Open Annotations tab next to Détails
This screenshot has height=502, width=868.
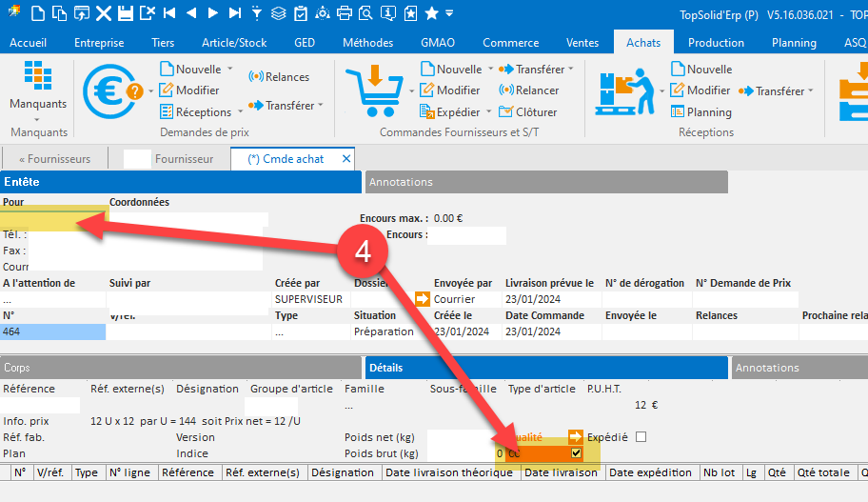tap(799, 368)
